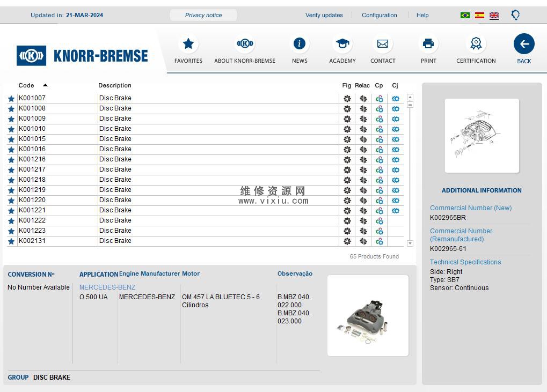Switch language to Brazilian Portuguese flag
This screenshot has width=547, height=392.
click(465, 16)
